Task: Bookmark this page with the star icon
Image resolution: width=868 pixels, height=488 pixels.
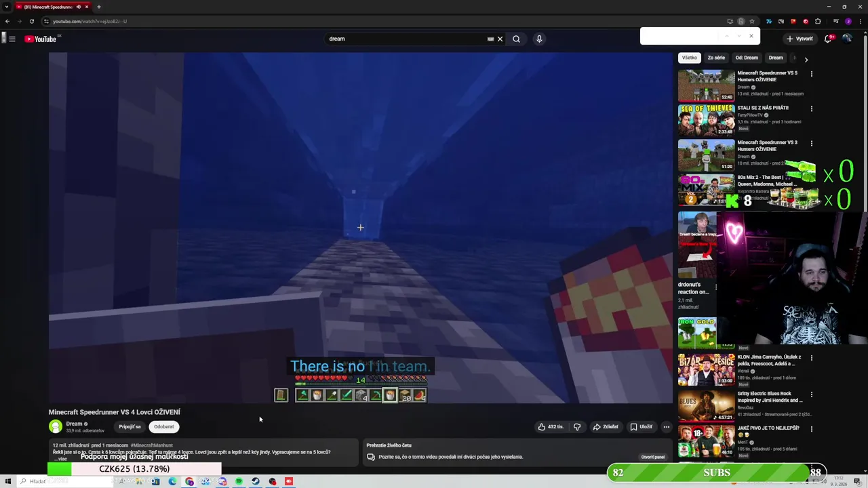Action: coord(751,21)
